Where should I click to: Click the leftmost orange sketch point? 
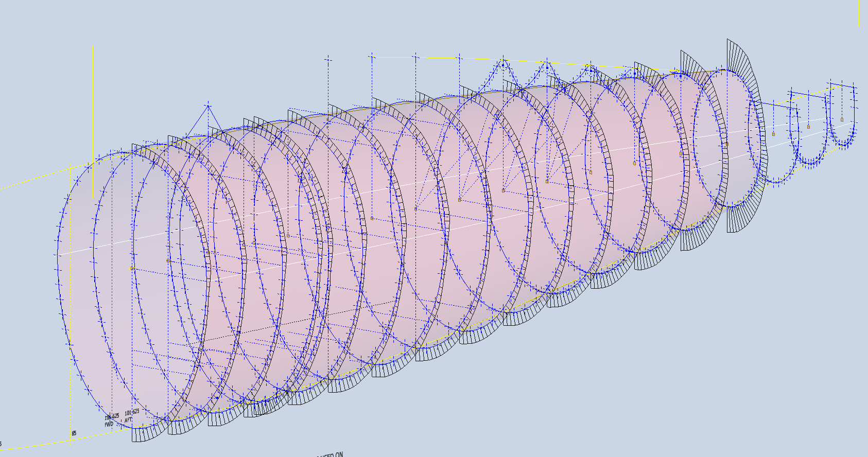pyautogui.click(x=132, y=269)
